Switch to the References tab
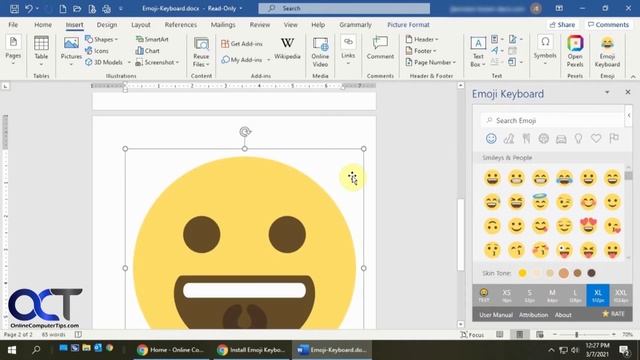Screen dimensions: 640x360 pos(180,24)
